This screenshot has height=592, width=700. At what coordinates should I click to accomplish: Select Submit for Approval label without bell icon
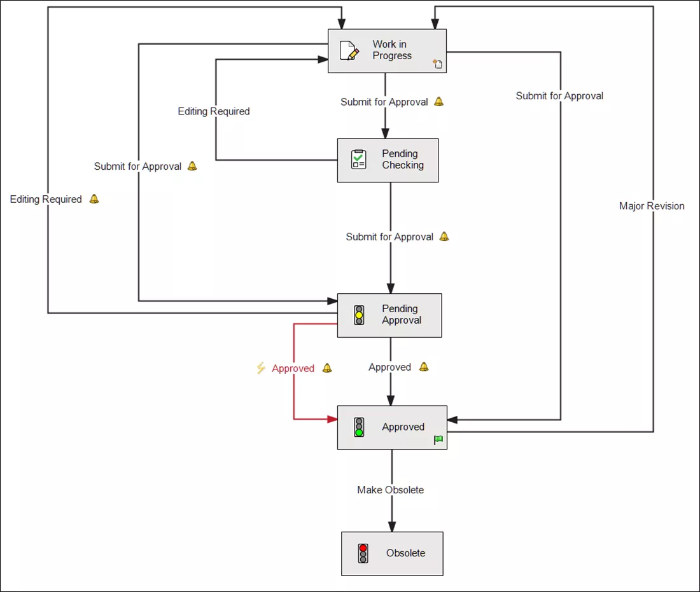(x=559, y=96)
